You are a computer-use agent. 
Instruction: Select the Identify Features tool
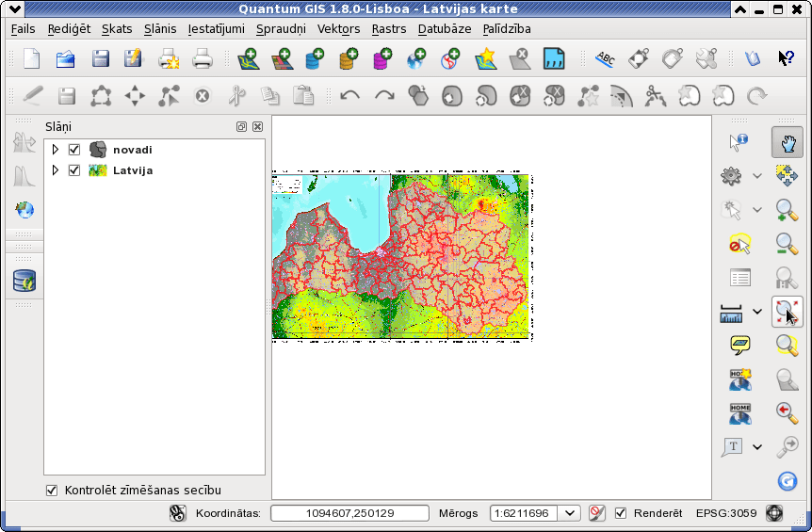coord(739,142)
